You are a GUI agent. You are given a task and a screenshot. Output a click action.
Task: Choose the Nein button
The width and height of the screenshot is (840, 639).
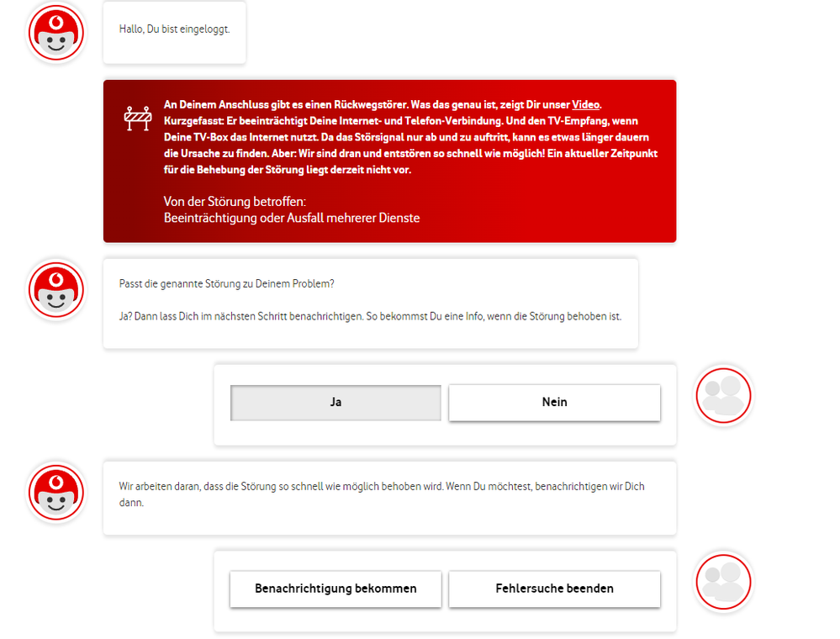(x=554, y=402)
